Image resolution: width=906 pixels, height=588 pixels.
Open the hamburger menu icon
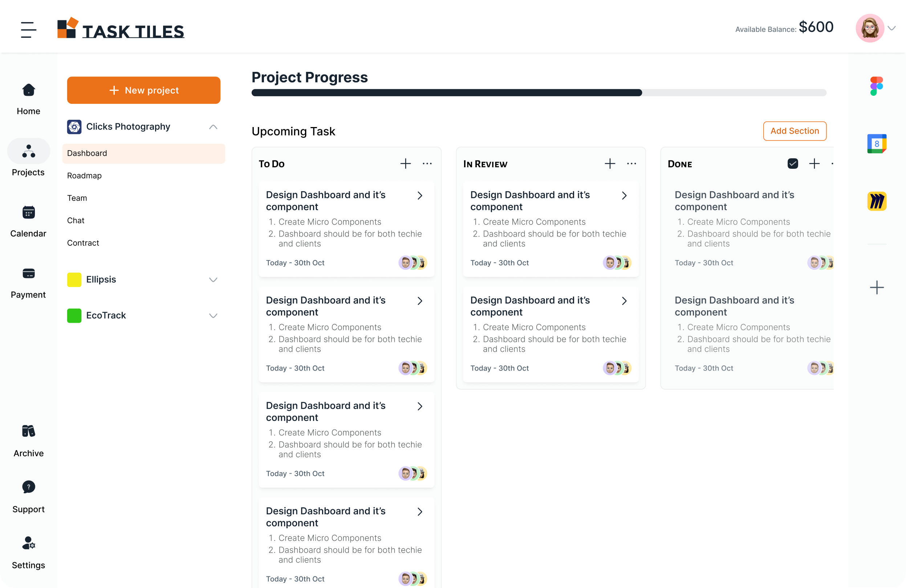[29, 30]
